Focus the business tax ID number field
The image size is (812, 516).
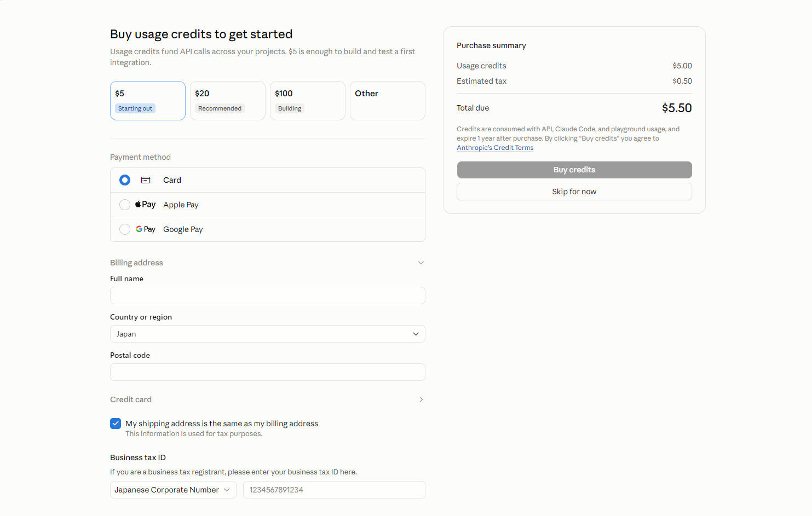(x=334, y=490)
